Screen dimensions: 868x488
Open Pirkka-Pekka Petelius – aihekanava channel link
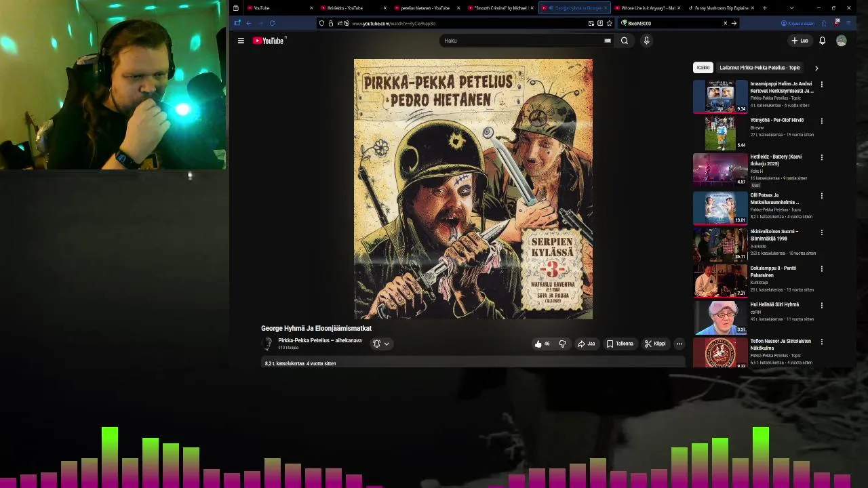point(319,340)
